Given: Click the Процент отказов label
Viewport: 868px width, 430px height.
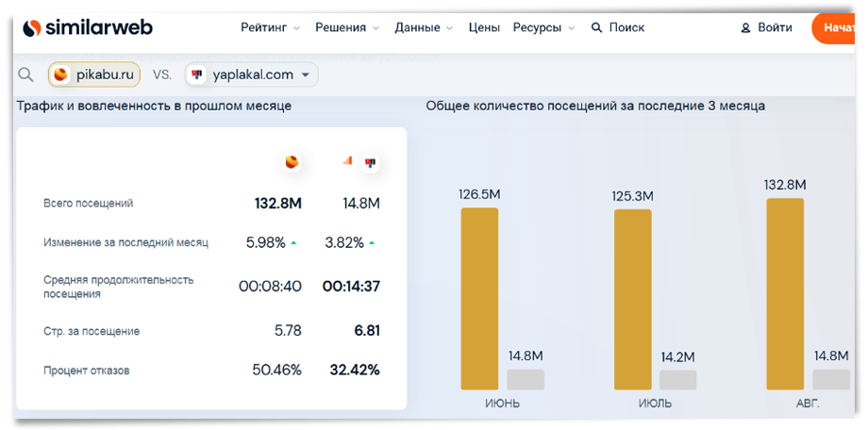Looking at the screenshot, I should pyautogui.click(x=87, y=371).
